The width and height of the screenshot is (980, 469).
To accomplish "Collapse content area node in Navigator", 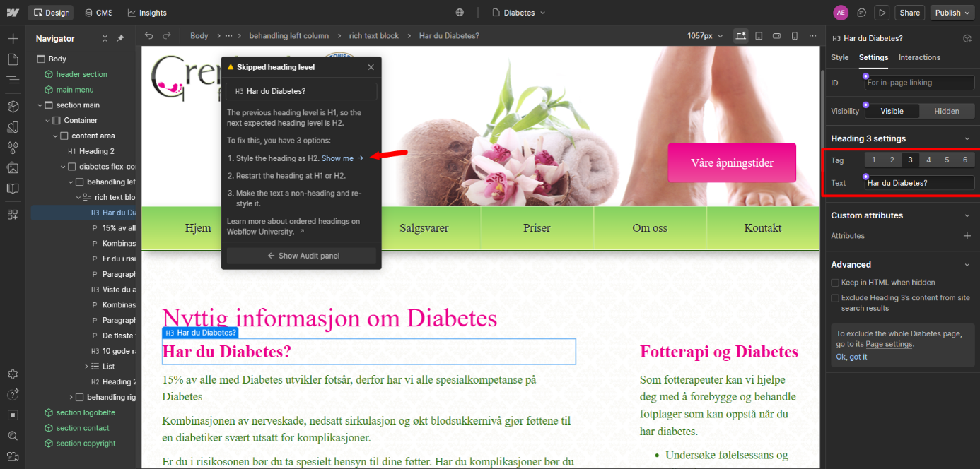I will pos(55,136).
